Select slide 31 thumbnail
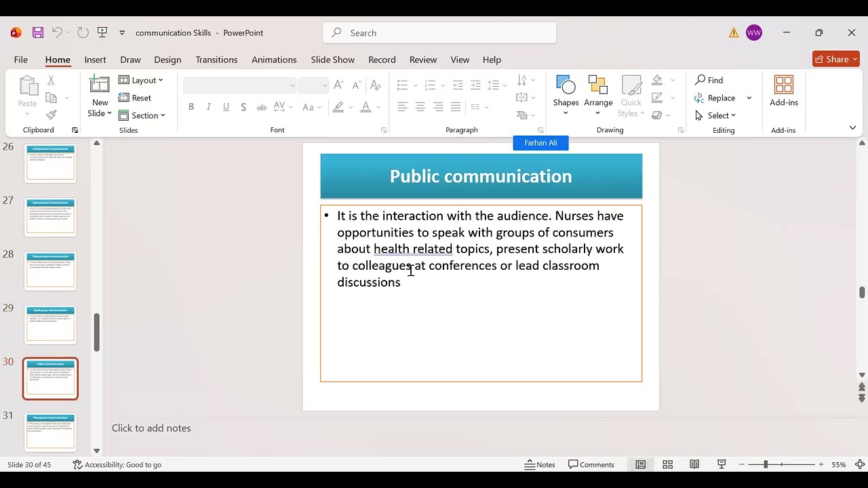Viewport: 868px width, 488px height. 51,432
